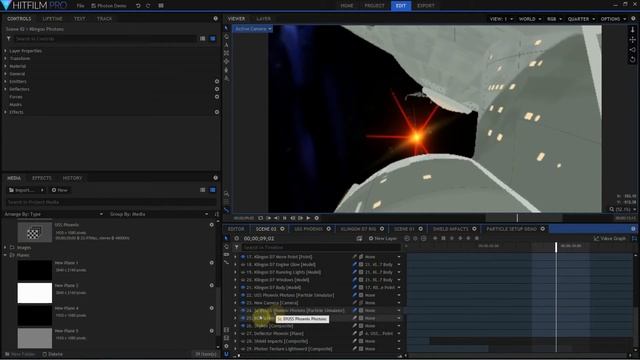The width and height of the screenshot is (640, 360).
Task: Go to the Export screen
Action: pyautogui.click(x=426, y=6)
